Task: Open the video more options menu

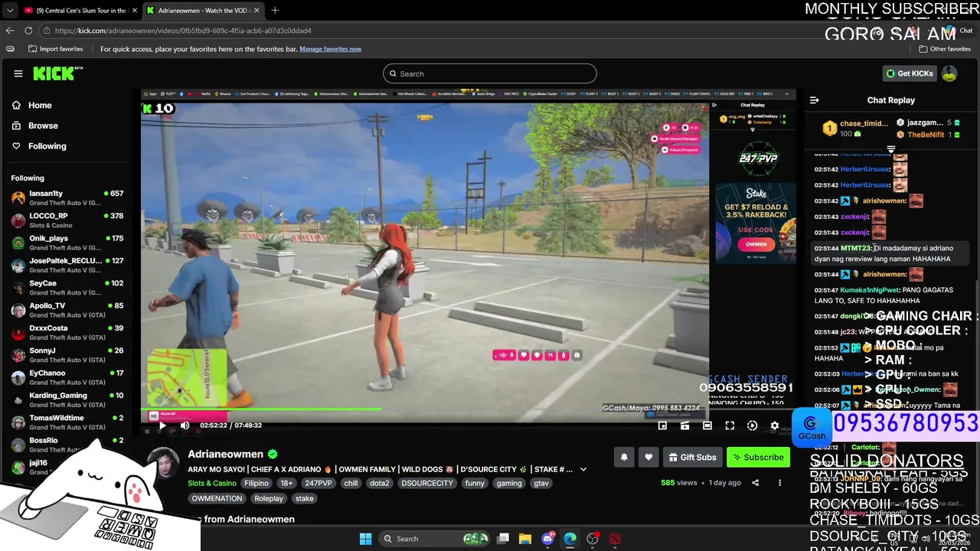Action: [779, 483]
